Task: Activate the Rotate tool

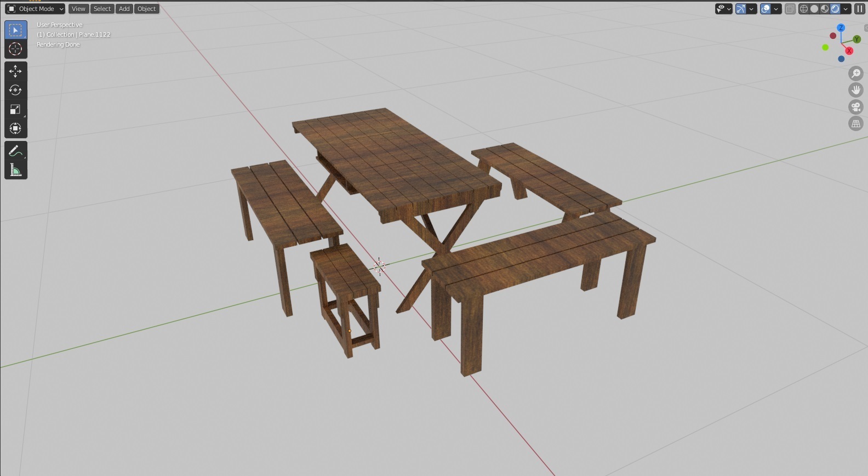Action: point(15,90)
